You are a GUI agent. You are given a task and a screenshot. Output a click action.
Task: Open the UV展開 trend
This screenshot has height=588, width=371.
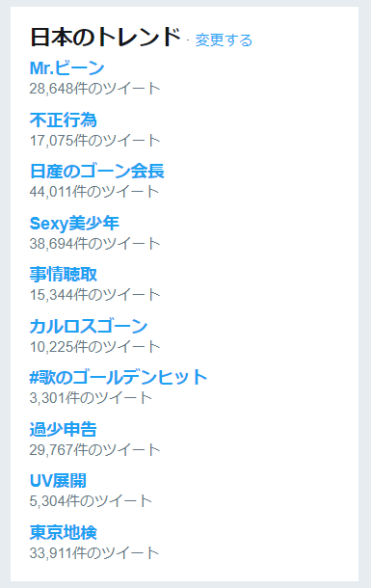pos(58,480)
